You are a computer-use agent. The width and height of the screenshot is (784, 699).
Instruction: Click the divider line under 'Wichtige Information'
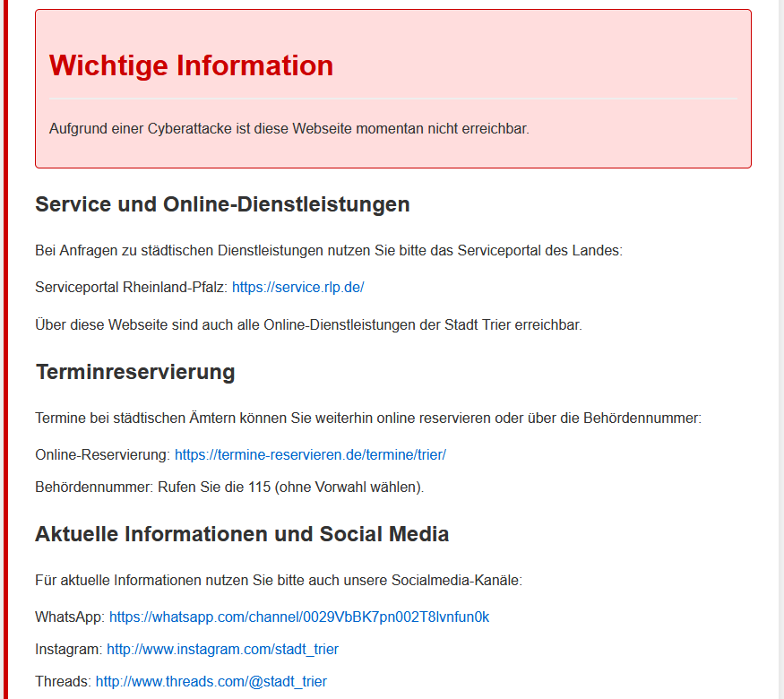(x=392, y=98)
